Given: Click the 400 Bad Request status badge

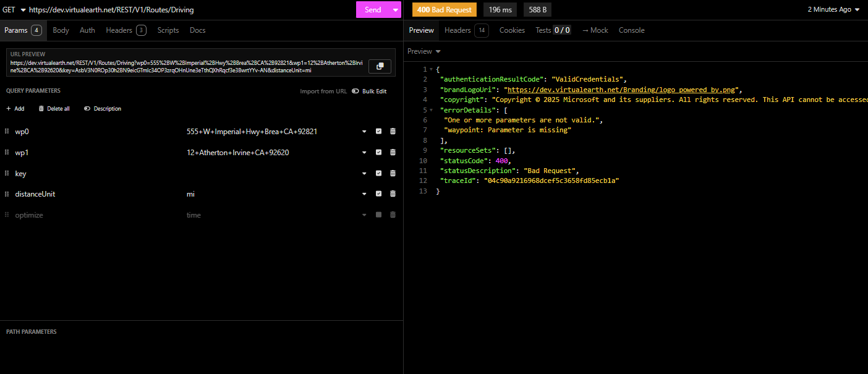Looking at the screenshot, I should pos(444,9).
